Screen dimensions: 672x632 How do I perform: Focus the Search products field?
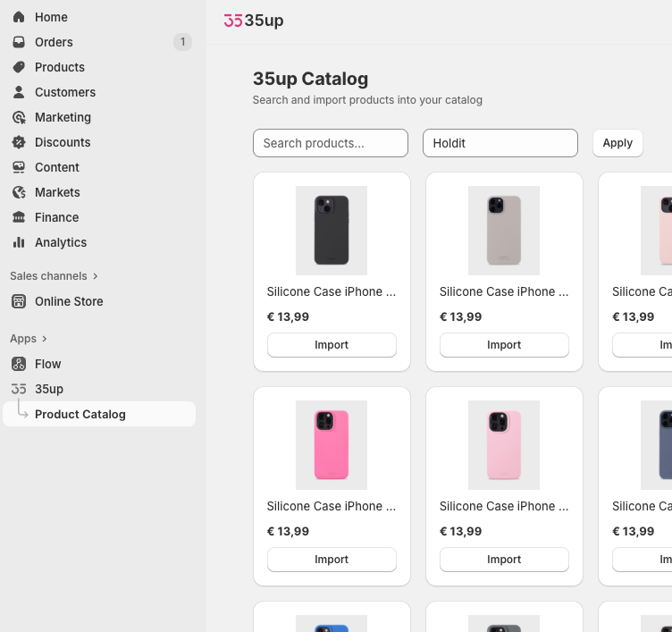[331, 143]
